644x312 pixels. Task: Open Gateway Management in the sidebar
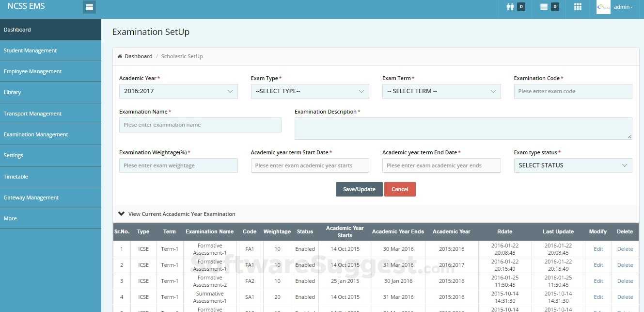pyautogui.click(x=50, y=197)
